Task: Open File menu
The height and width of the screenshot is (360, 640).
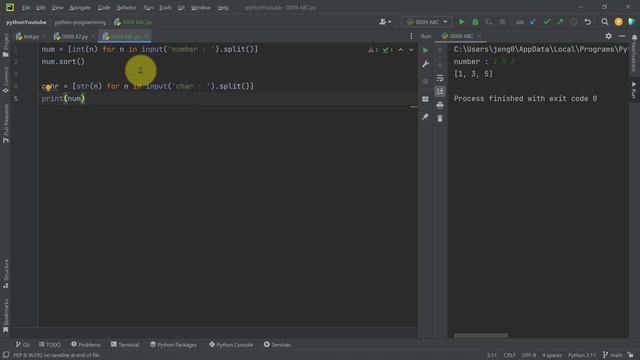Action: pos(26,7)
